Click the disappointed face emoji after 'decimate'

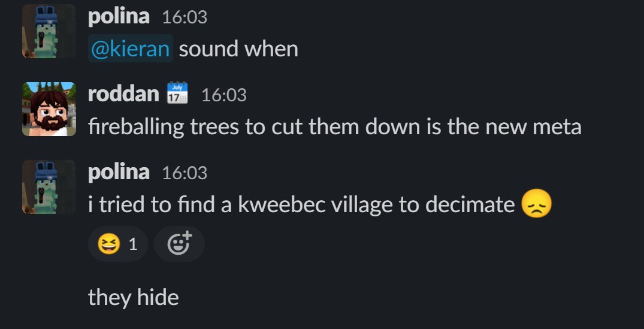point(536,203)
